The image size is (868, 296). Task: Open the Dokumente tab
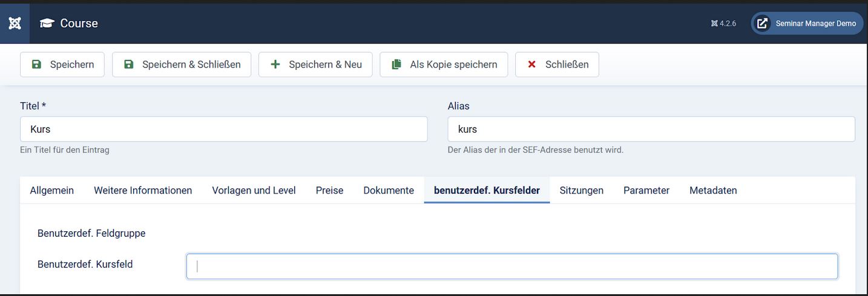[389, 190]
